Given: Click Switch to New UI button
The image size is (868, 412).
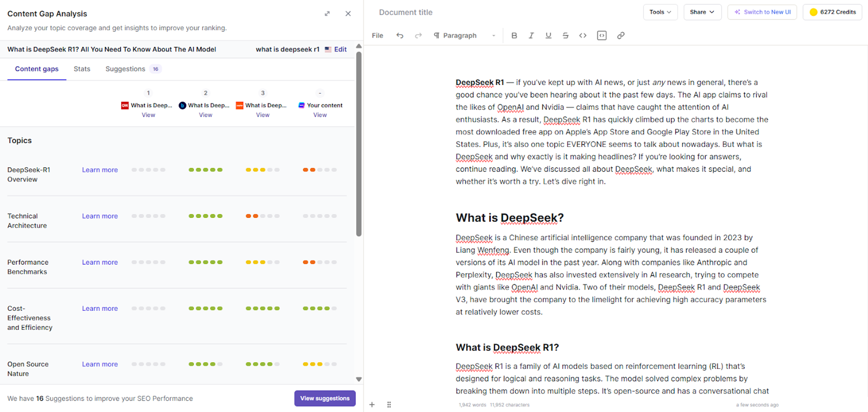Looking at the screenshot, I should [x=762, y=12].
